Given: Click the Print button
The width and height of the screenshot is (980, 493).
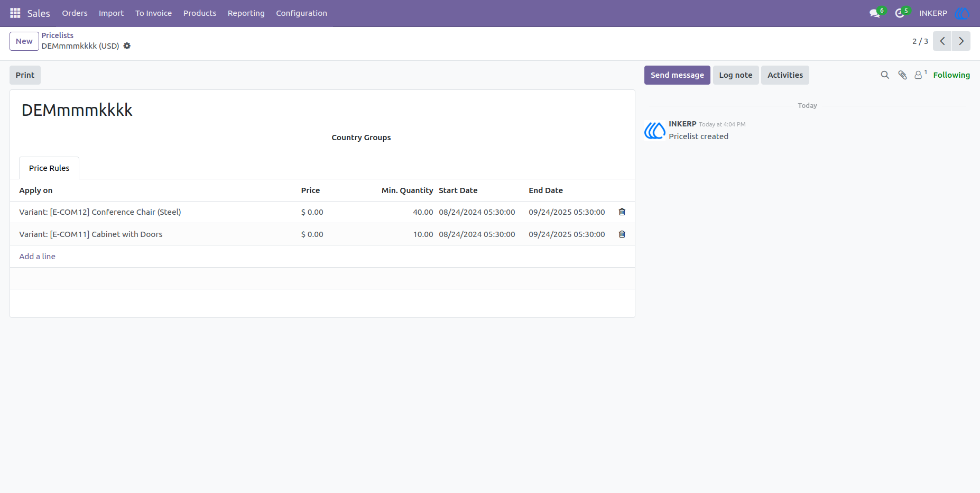Looking at the screenshot, I should 25,75.
